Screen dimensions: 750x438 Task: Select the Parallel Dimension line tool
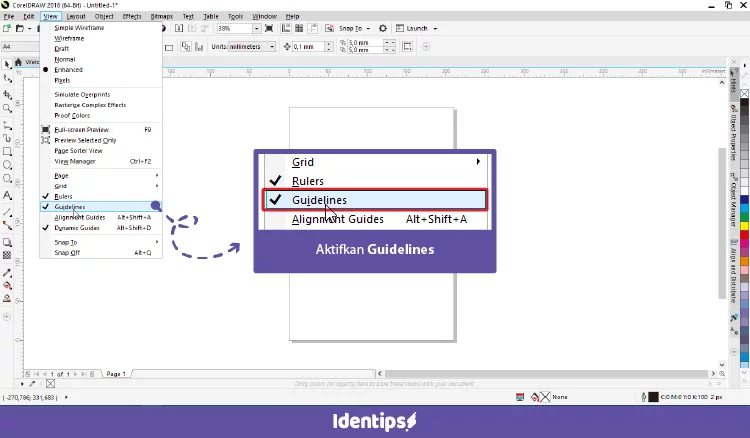click(7, 212)
